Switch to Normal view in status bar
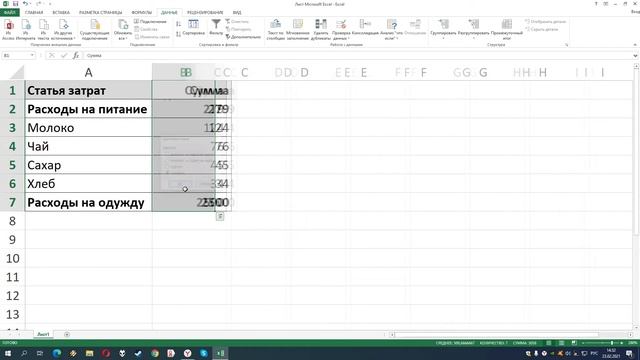 point(549,343)
